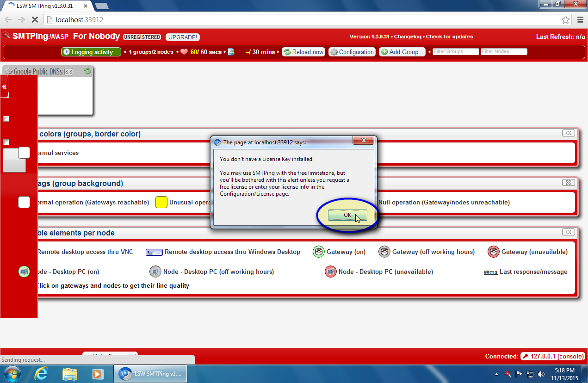Click the red Node Desktop PC (unavailable) icon
The width and height of the screenshot is (588, 383).
point(331,272)
